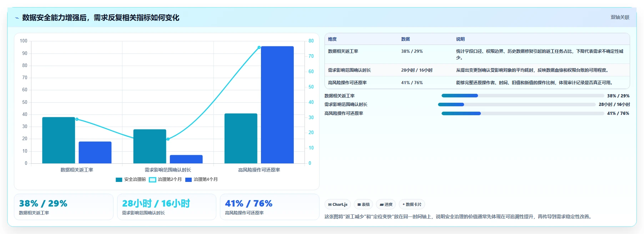Click the 数据 table column header
Image resolution: width=644 pixels, height=234 pixels.
click(x=405, y=39)
